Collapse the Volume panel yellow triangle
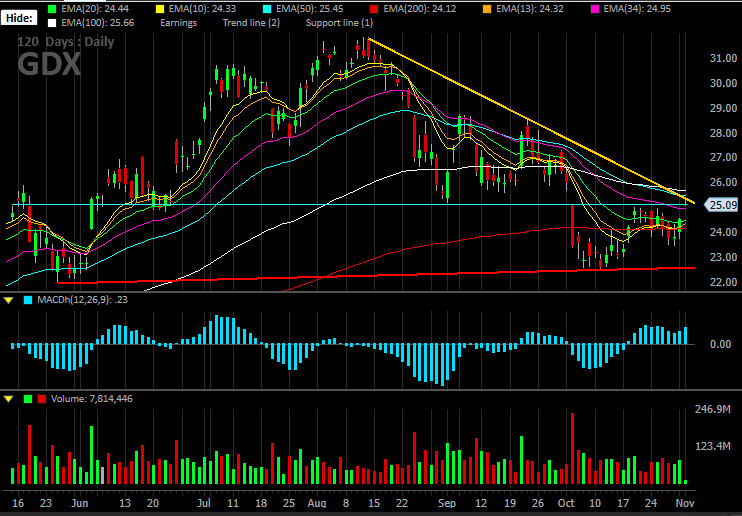The image size is (742, 516). (x=9, y=399)
